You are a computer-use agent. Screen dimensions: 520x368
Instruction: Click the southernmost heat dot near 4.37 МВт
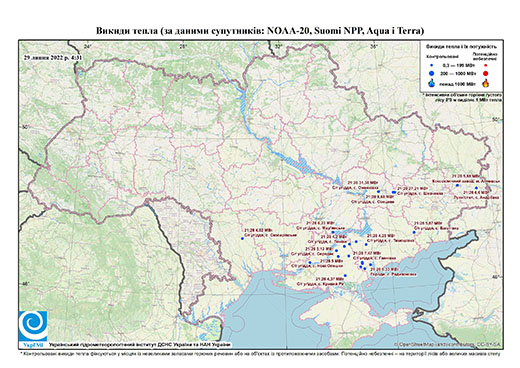[345, 276]
